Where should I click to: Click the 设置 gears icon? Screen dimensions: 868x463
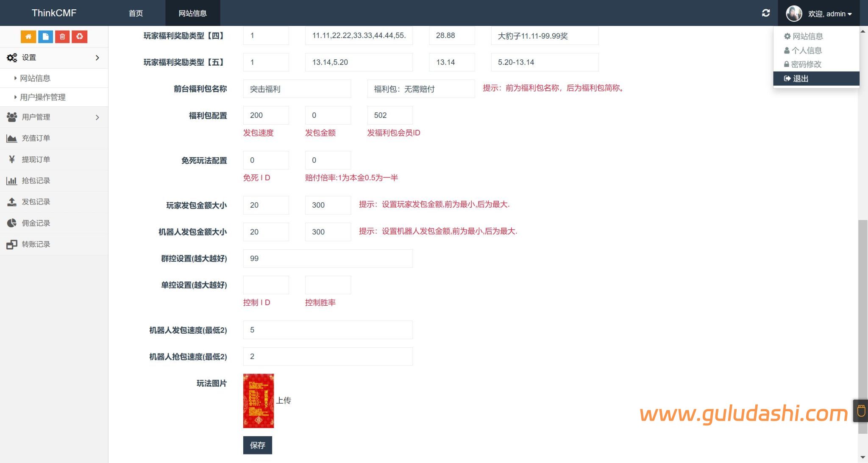tap(11, 58)
